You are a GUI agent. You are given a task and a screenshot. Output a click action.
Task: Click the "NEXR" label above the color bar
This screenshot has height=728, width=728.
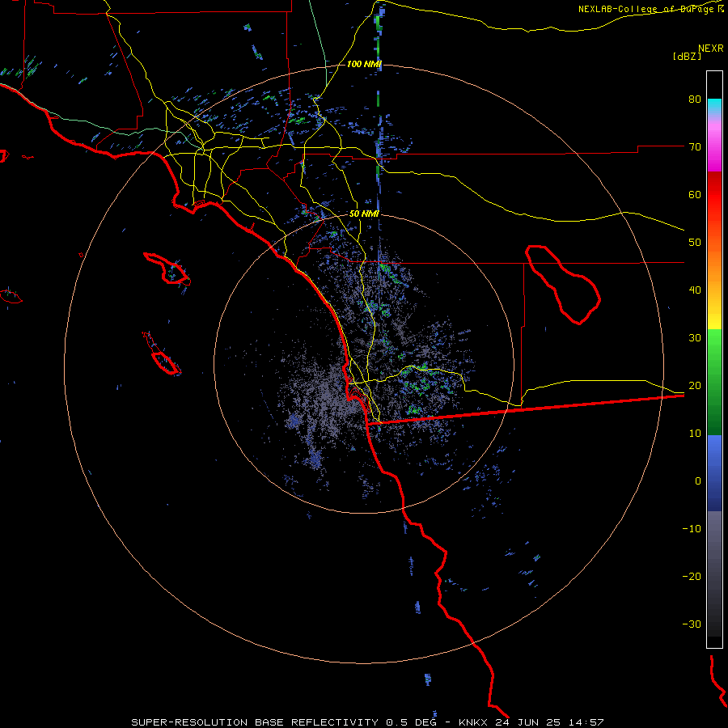click(x=710, y=49)
